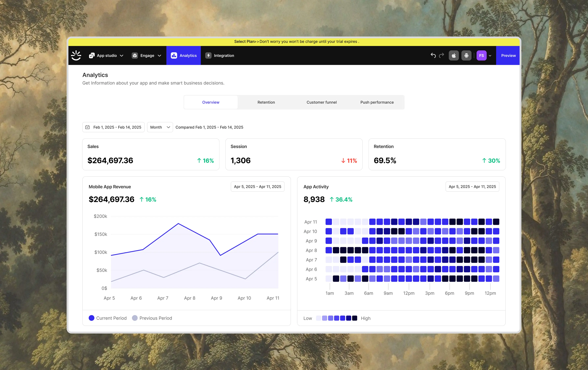The width and height of the screenshot is (588, 370).
Task: Open the Customer funnel tab
Action: click(321, 102)
